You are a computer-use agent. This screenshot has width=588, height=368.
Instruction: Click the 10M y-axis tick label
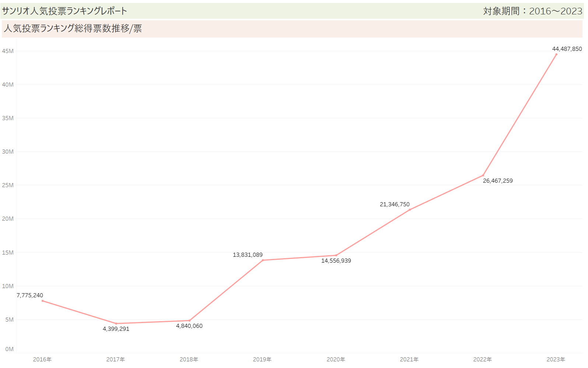(8, 286)
